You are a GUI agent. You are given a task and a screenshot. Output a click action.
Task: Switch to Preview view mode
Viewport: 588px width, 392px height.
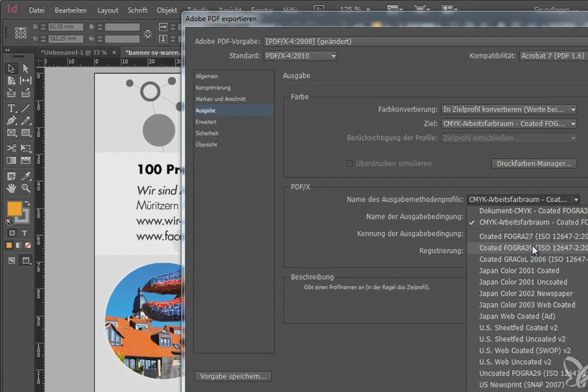[x=26, y=260]
